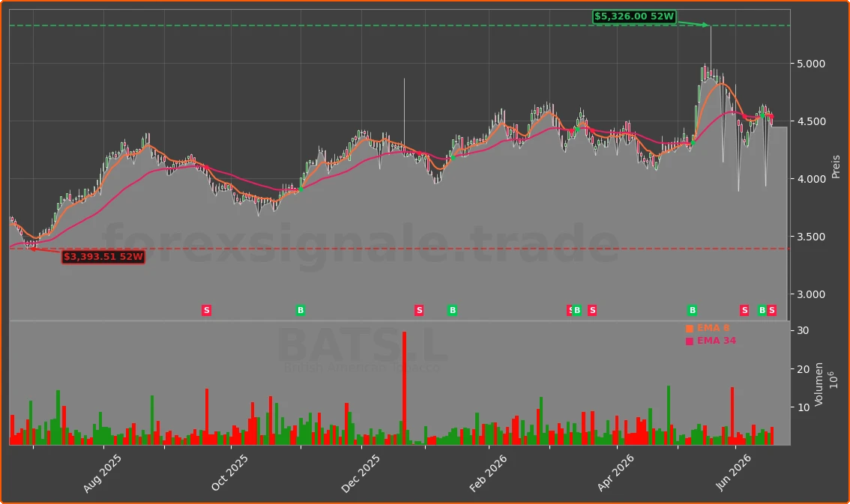Click the volume axis value 20

(803, 369)
